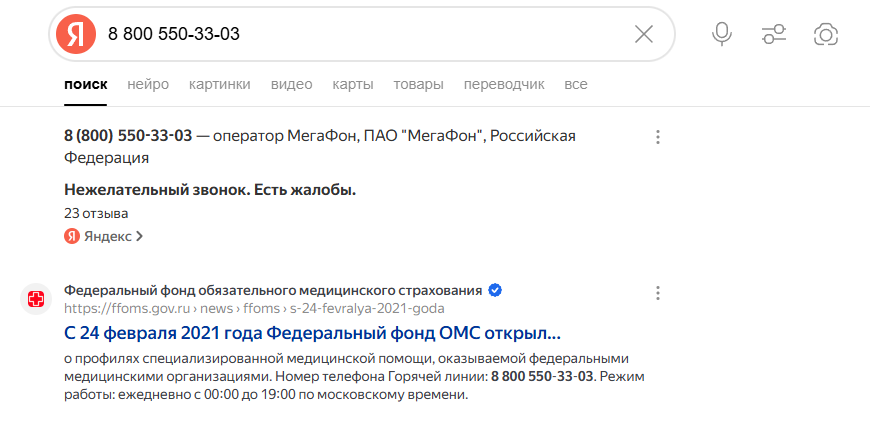
Task: Click the bold 8 (800) 550-33-03 number heading
Action: point(128,136)
